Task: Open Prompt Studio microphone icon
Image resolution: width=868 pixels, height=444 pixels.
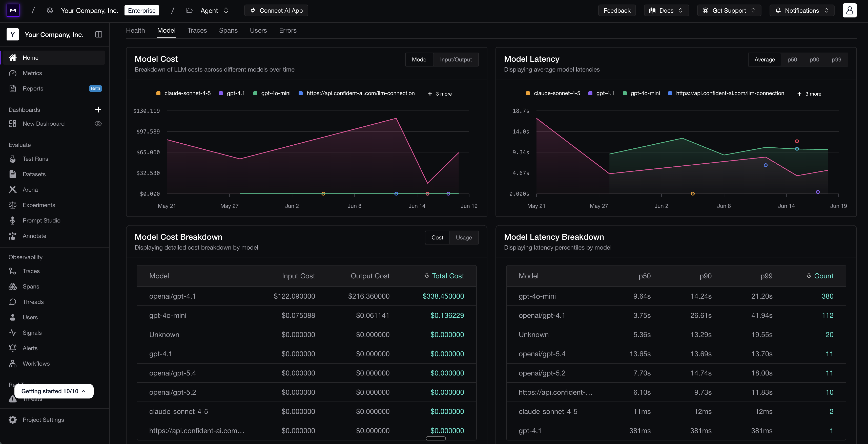Action: click(12, 220)
